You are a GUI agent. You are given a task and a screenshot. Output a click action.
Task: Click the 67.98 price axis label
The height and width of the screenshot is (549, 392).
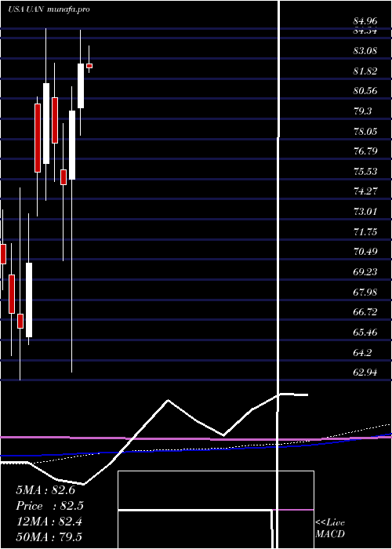pyautogui.click(x=365, y=292)
